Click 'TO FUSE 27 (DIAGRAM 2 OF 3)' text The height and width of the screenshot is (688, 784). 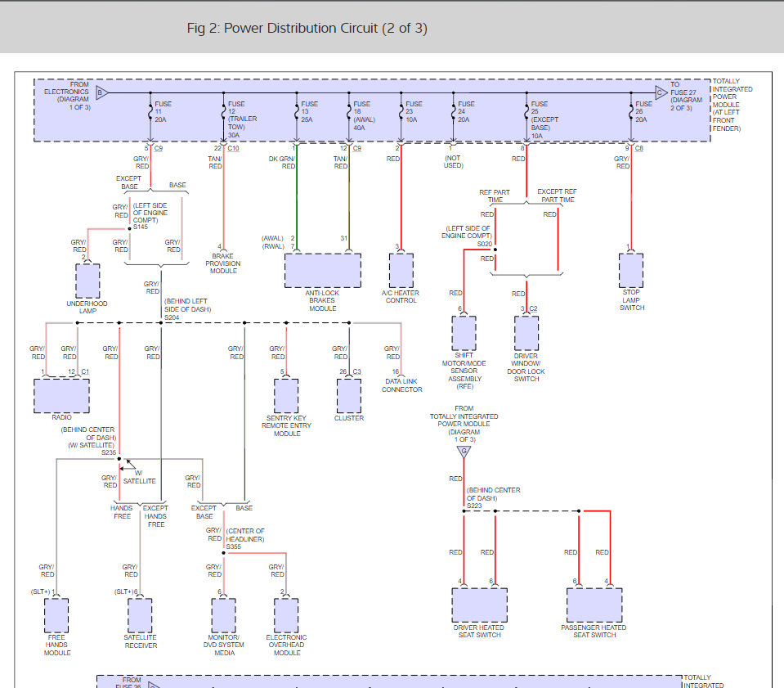686,96
